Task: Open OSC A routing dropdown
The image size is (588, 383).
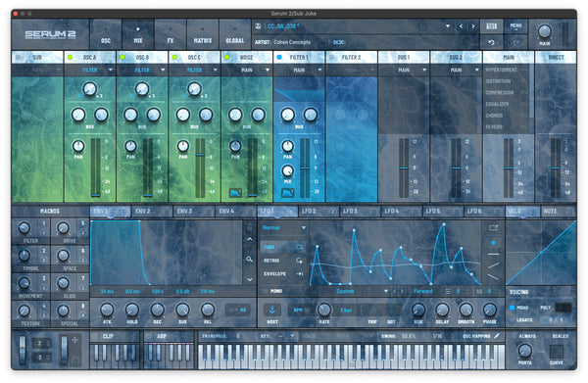Action: (90, 71)
